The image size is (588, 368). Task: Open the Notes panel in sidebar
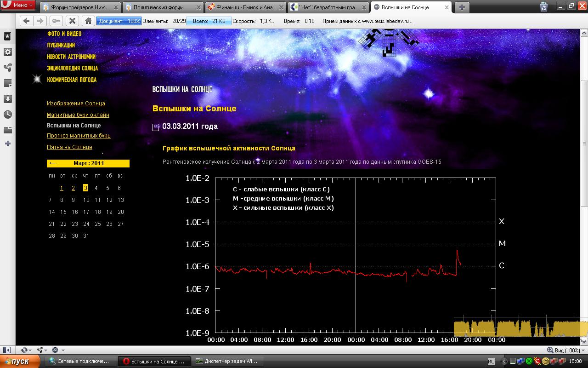(x=8, y=83)
